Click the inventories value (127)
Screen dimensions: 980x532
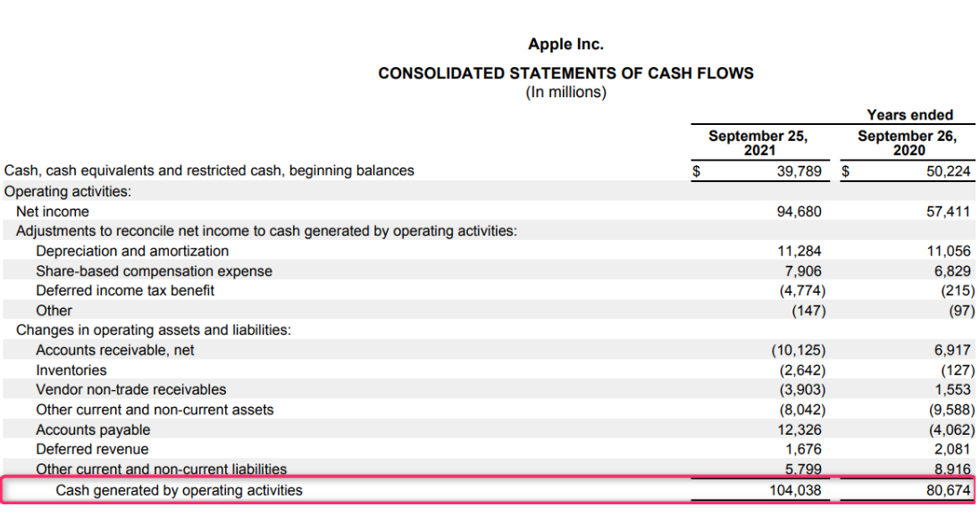click(x=958, y=370)
